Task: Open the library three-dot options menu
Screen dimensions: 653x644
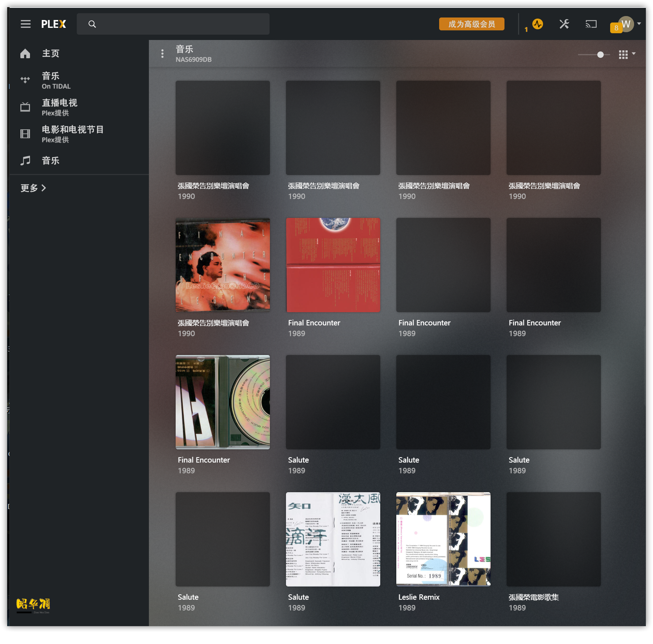Action: [162, 54]
